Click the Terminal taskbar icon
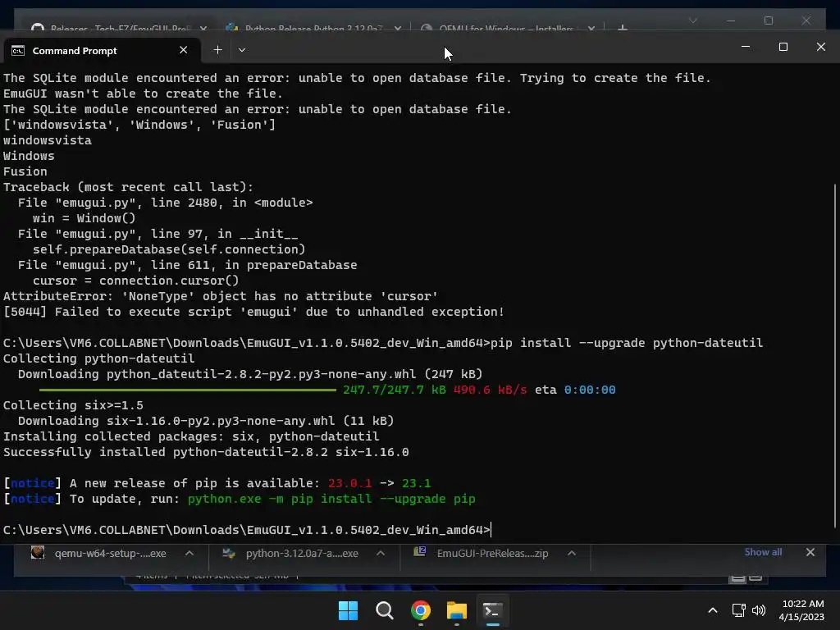Screen dimensions: 840x630 (x=492, y=610)
